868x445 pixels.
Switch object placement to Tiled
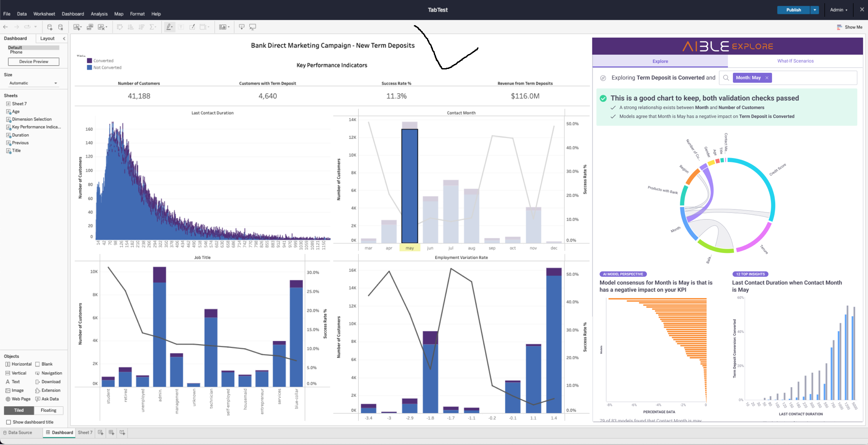point(19,410)
